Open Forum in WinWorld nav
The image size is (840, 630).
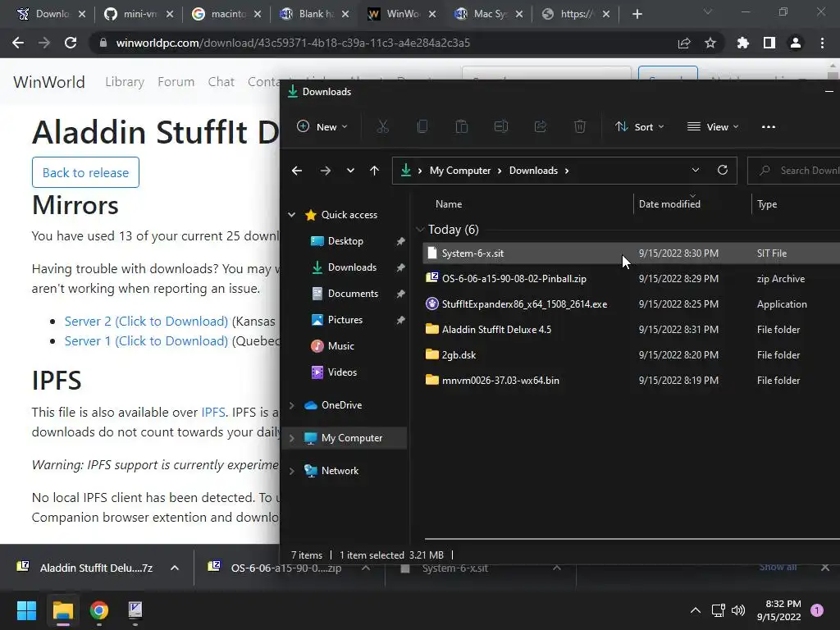pyautogui.click(x=176, y=82)
